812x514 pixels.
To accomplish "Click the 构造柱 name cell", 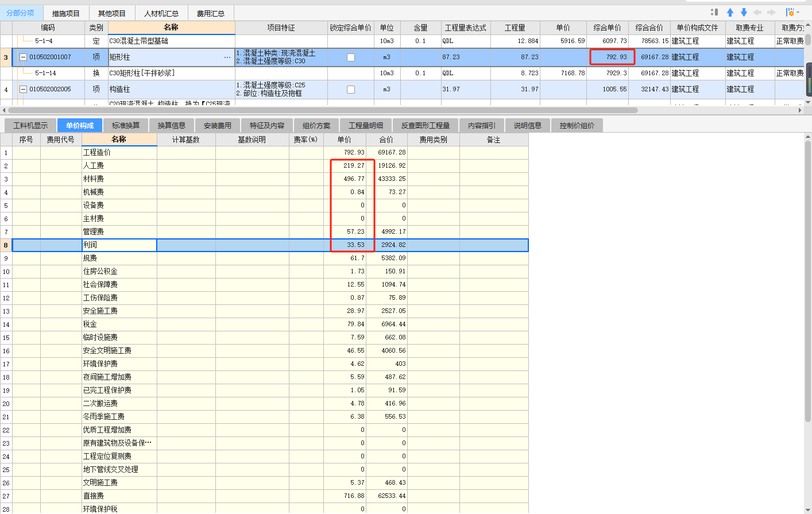I will pos(172,90).
